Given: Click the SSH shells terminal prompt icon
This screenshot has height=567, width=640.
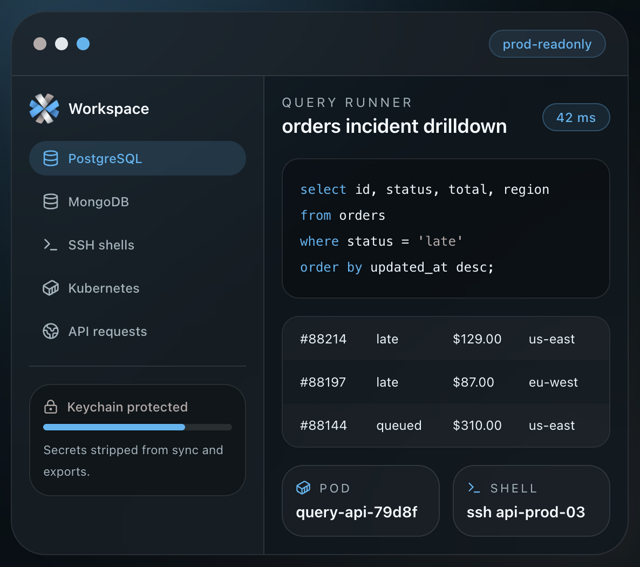Looking at the screenshot, I should [51, 245].
